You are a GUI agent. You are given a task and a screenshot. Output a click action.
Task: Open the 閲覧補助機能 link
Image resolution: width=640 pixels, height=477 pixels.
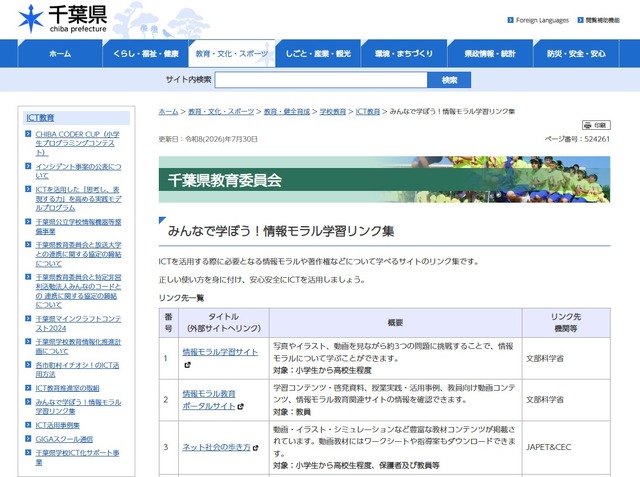[x=602, y=20]
